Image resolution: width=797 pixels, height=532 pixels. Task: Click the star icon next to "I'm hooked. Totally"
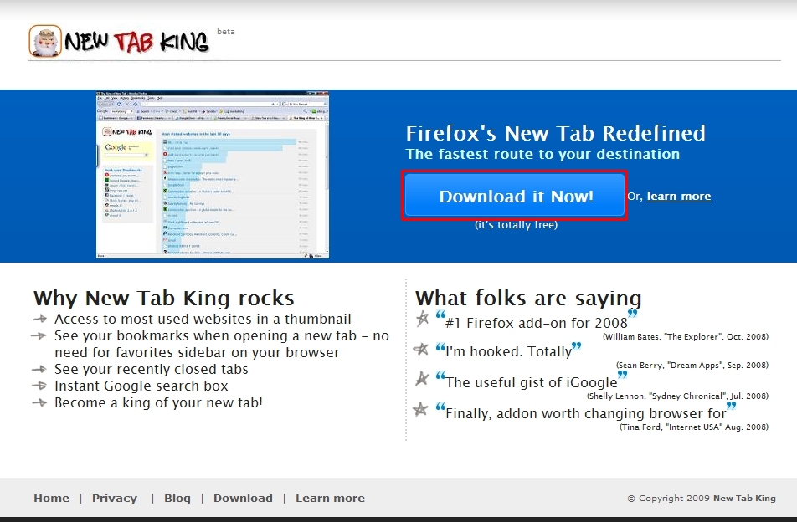[421, 349]
